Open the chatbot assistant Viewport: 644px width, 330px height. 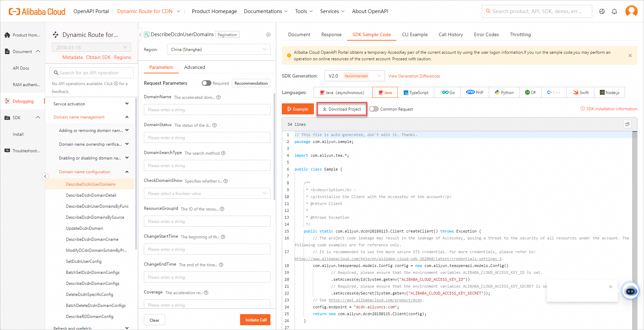tap(631, 291)
